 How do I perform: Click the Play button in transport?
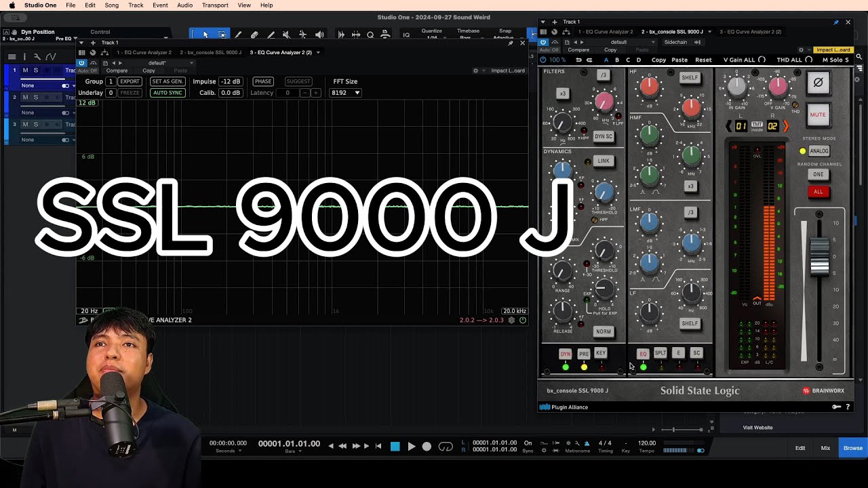tap(411, 447)
